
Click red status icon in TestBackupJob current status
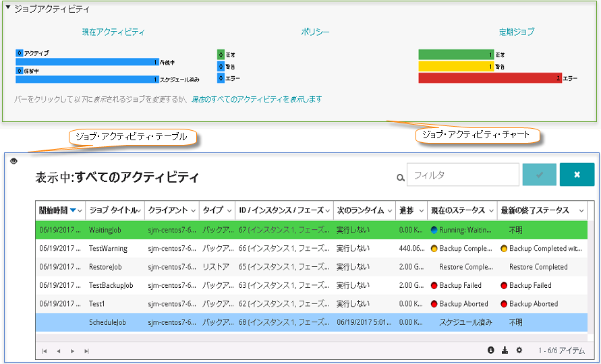(x=434, y=285)
